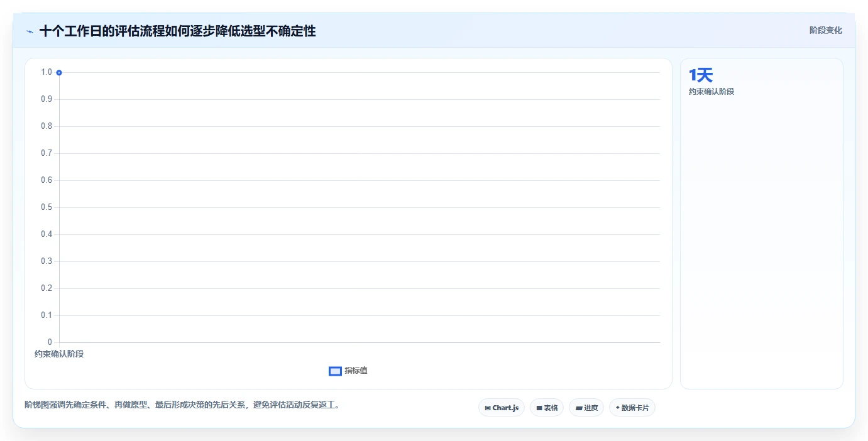This screenshot has width=868, height=441.
Task: Select the data point at value 1.0
Action: (x=59, y=73)
